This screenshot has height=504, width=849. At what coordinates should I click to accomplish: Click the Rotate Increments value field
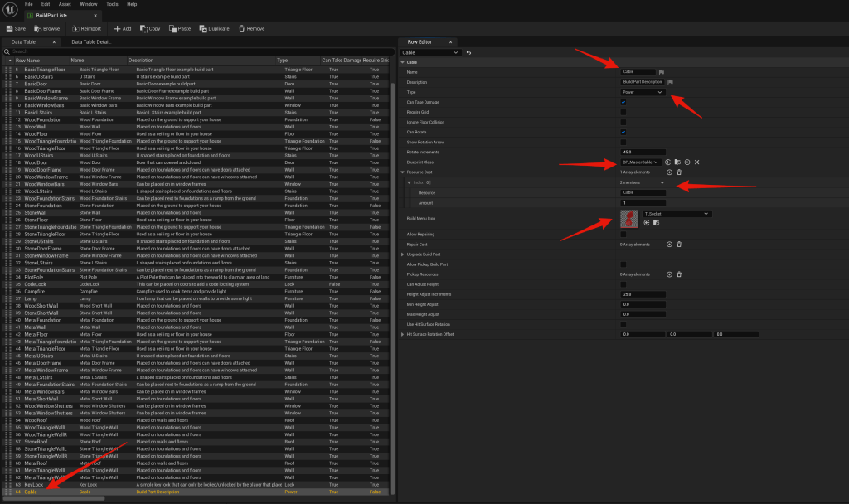pyautogui.click(x=643, y=152)
